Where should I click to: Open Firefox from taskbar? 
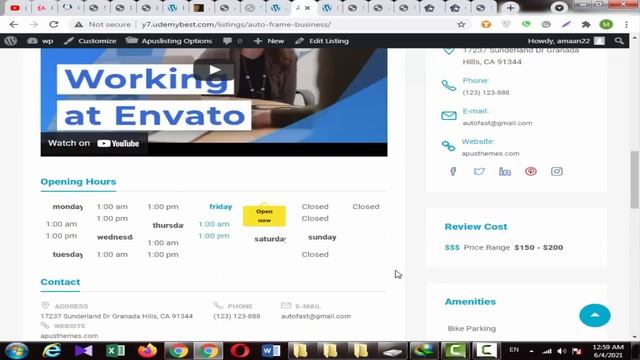(x=147, y=351)
